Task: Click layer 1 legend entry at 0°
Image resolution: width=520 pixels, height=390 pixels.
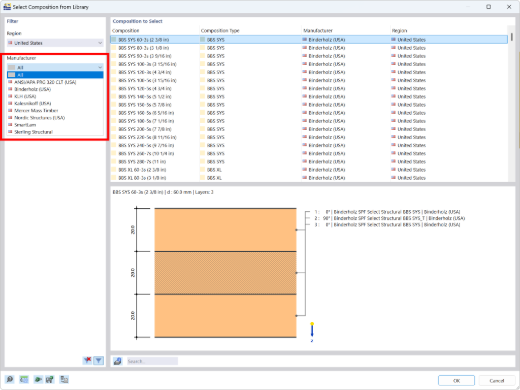Action: pos(387,212)
